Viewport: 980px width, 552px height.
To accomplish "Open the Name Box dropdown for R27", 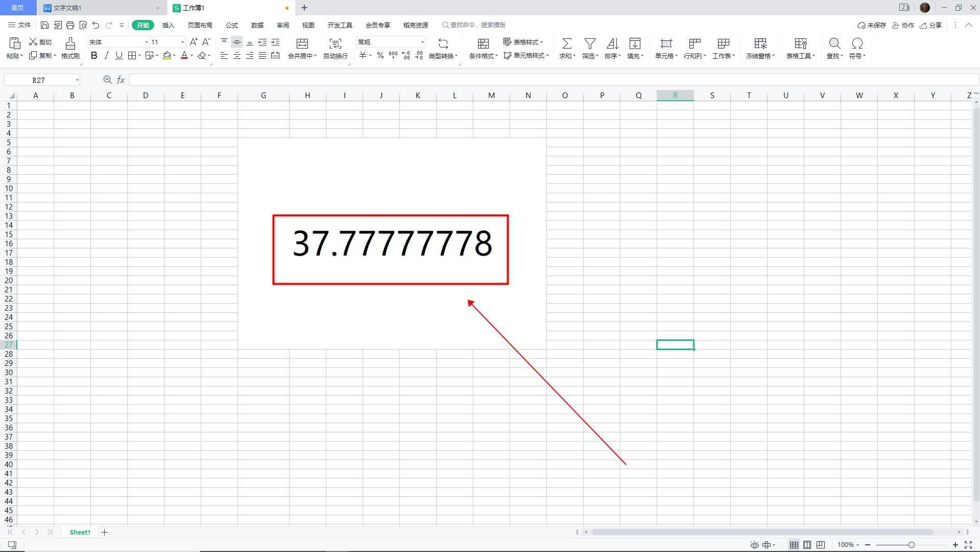I will pos(77,80).
